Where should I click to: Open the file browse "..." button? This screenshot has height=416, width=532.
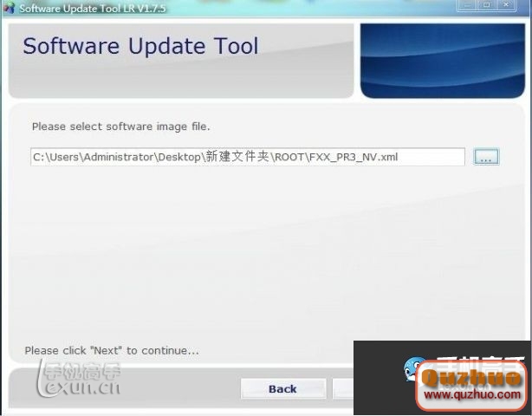(x=486, y=157)
